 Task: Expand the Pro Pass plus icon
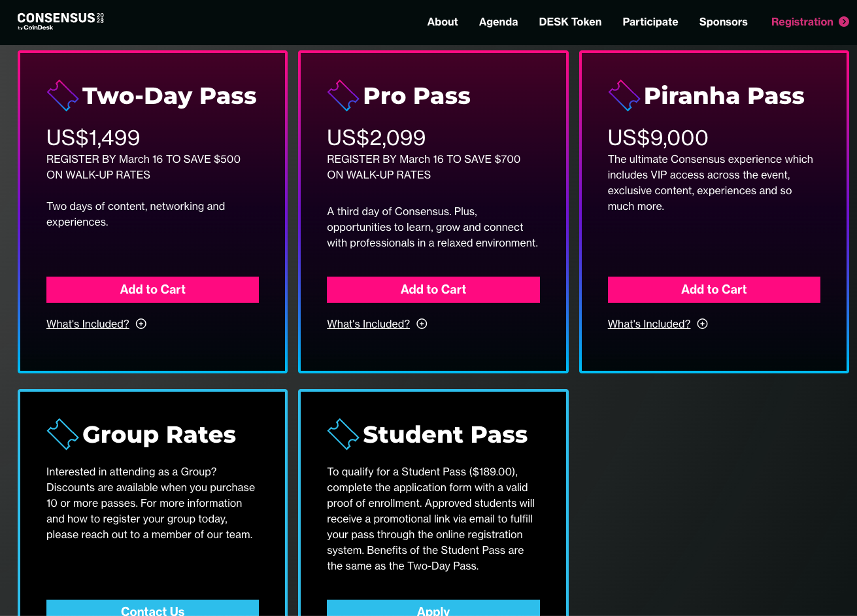tap(422, 324)
